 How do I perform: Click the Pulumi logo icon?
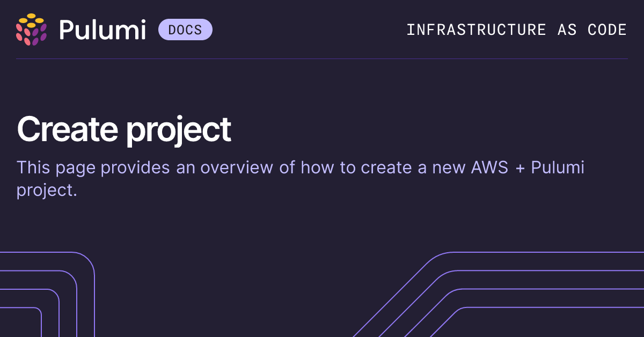point(32,30)
